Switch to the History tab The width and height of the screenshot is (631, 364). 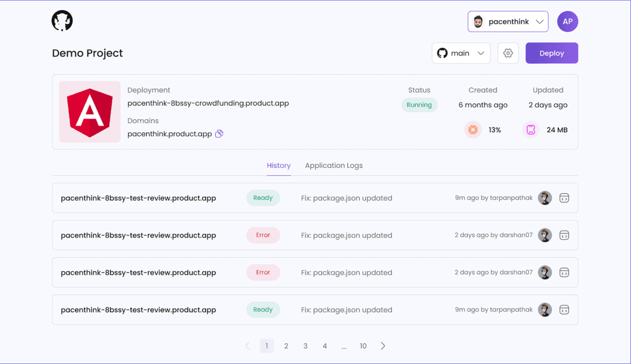coord(278,166)
